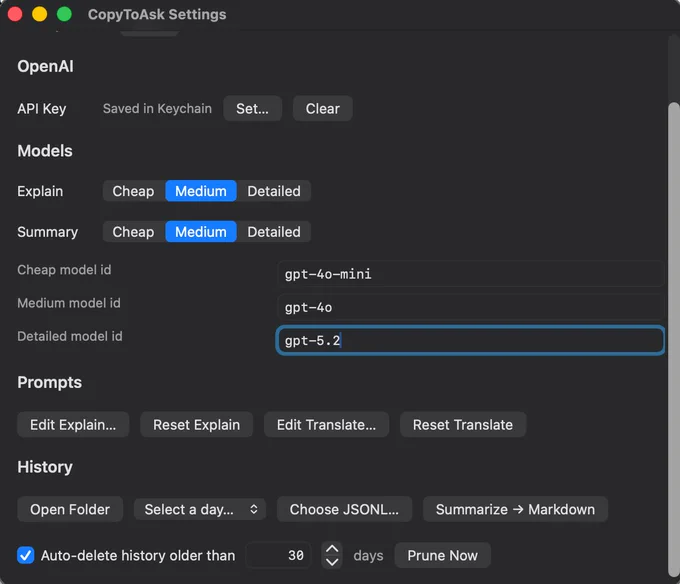Focus the Medium model id field
The width and height of the screenshot is (680, 584).
pos(470,307)
